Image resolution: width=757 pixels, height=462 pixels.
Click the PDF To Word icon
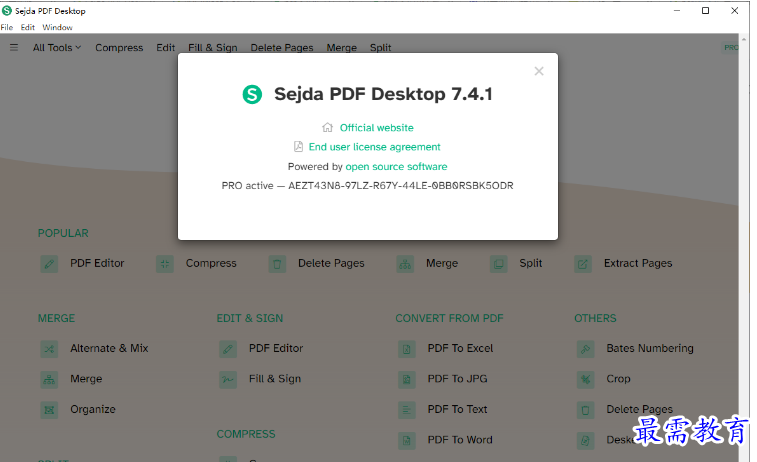pos(407,440)
